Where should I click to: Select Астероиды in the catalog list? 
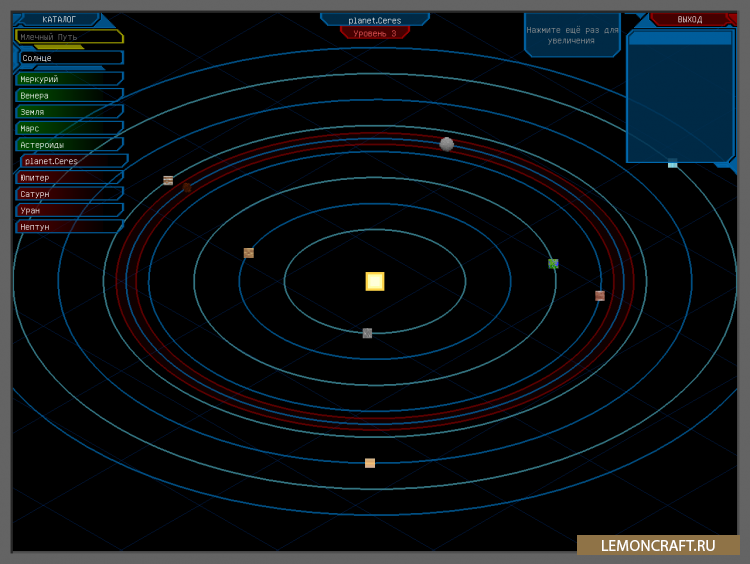[68, 145]
